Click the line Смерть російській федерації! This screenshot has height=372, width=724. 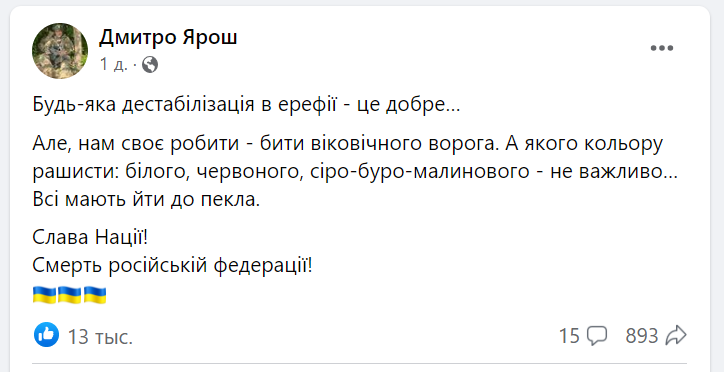tap(173, 266)
